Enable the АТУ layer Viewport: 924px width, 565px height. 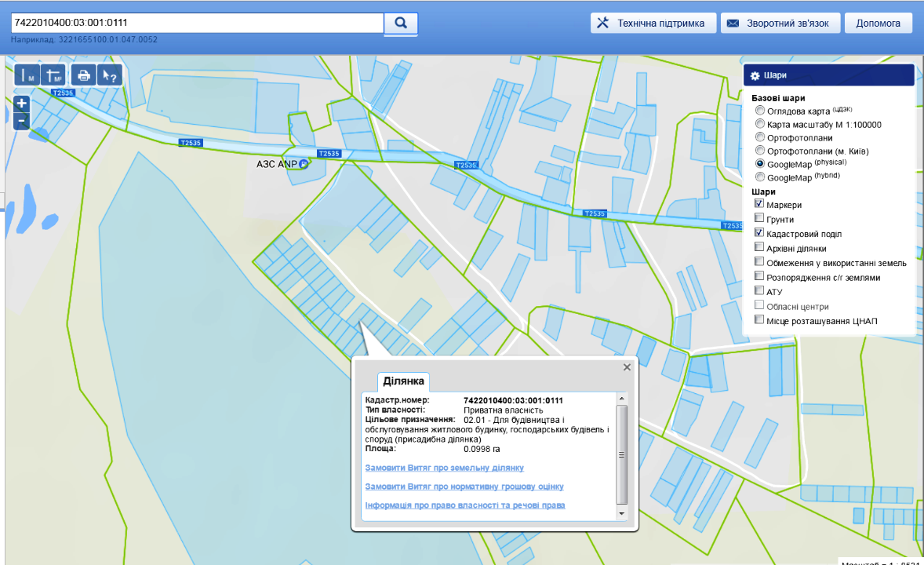[759, 290]
